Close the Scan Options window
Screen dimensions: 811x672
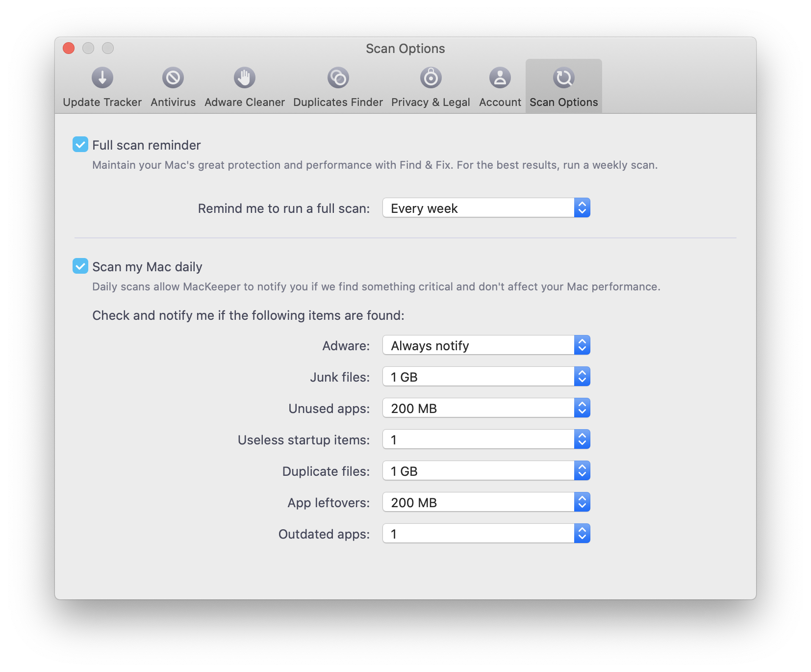click(69, 48)
